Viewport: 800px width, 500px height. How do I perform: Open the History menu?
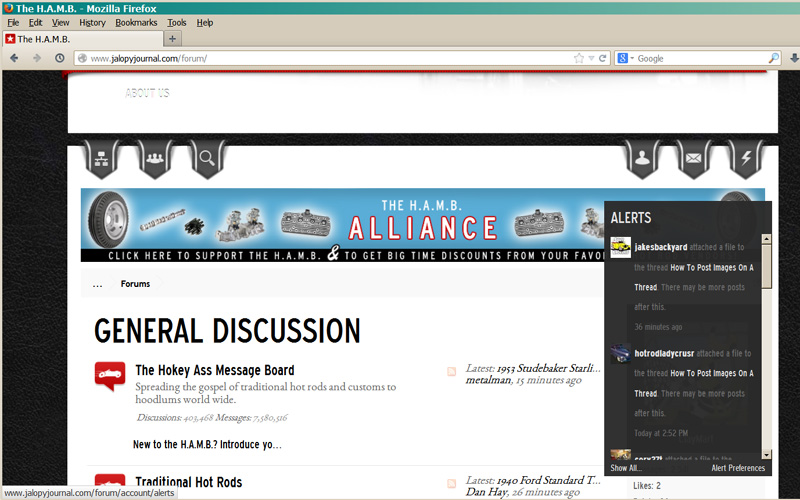click(x=92, y=22)
